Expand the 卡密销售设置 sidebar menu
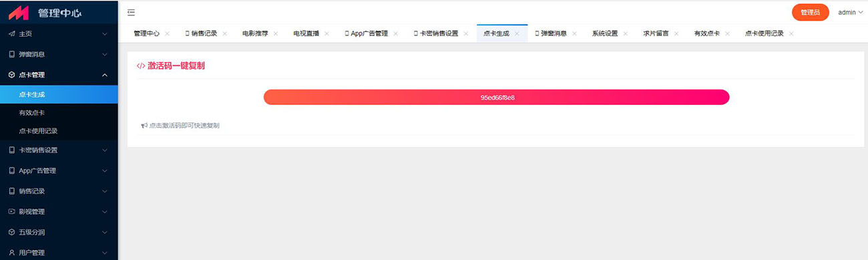868x260 pixels. tap(104, 150)
